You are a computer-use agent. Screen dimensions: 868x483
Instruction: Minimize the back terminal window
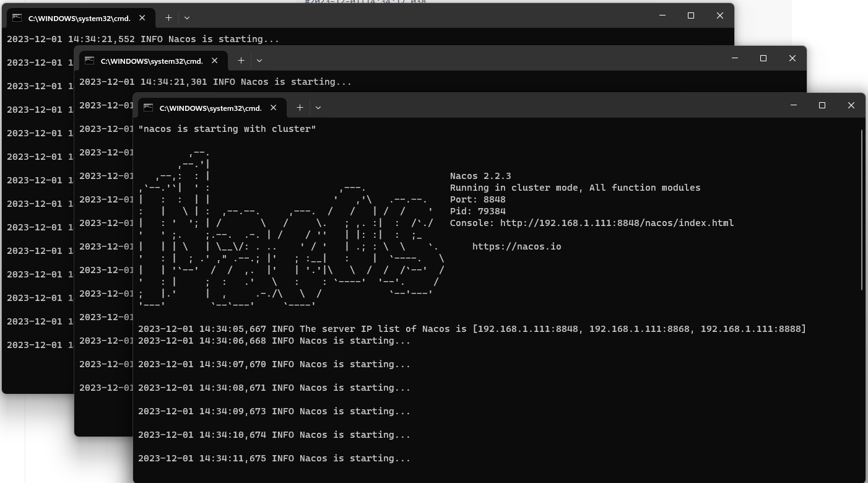pos(662,15)
